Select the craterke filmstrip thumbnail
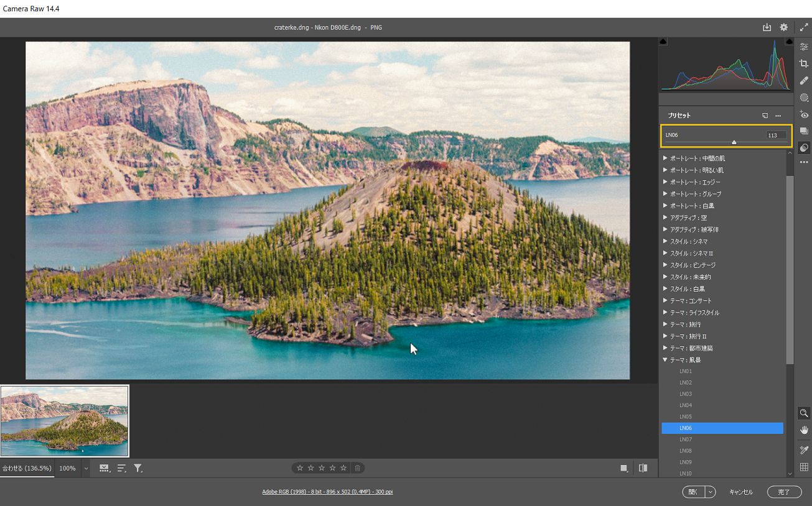Viewport: 812px width, 506px height. 65,421
